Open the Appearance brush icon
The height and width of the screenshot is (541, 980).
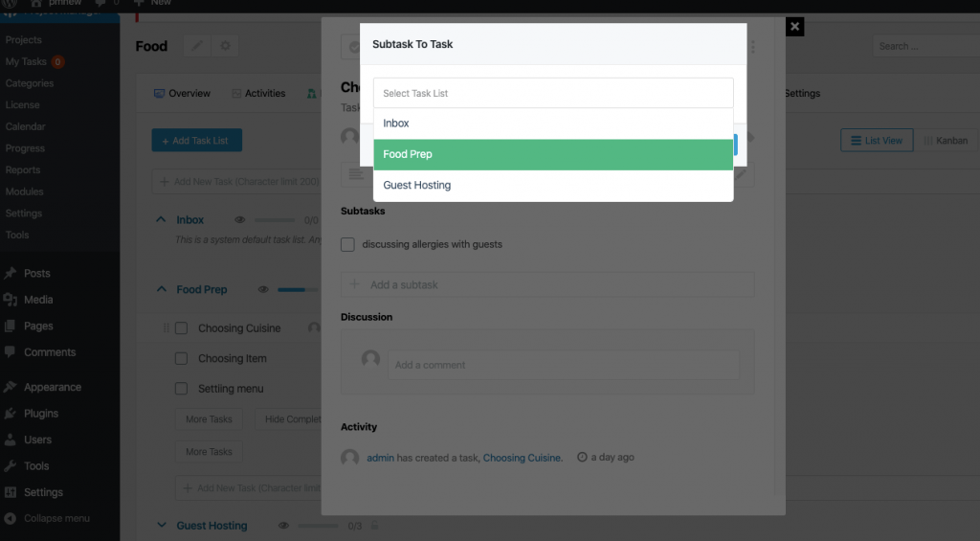(x=10, y=387)
